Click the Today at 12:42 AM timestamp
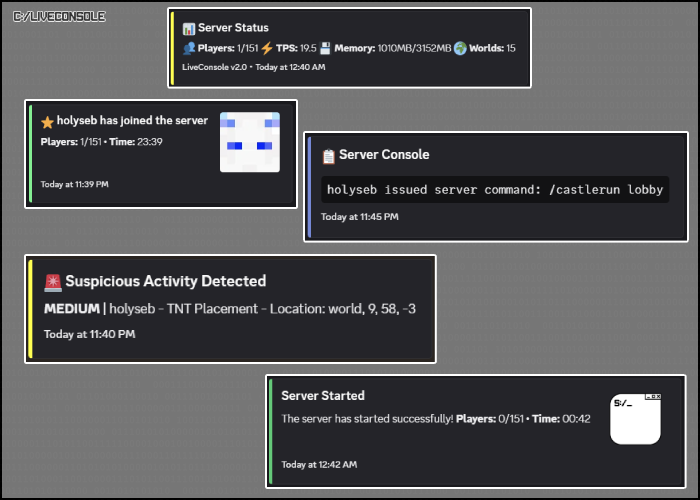The height and width of the screenshot is (500, 700). click(x=319, y=465)
